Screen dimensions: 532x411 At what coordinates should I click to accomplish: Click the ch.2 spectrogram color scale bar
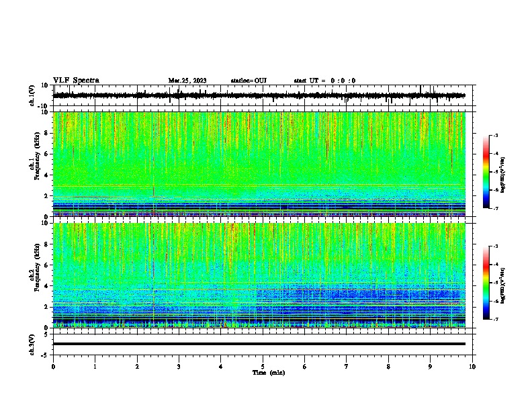coord(486,283)
